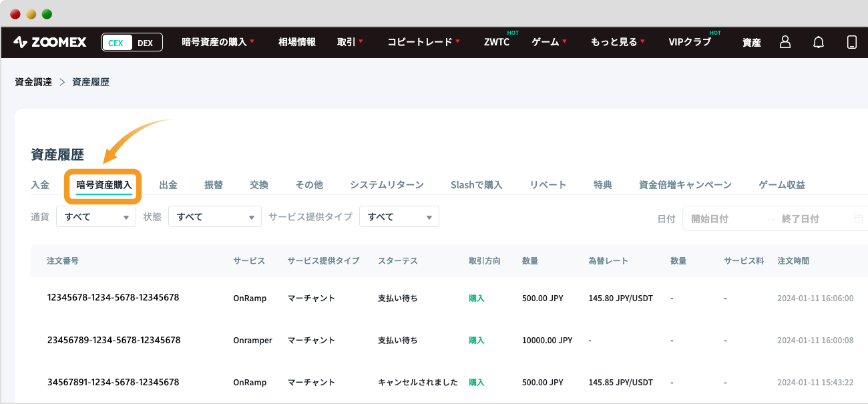The image size is (868, 404).
Task: Select the Slashで購入 tab
Action: [x=477, y=185]
